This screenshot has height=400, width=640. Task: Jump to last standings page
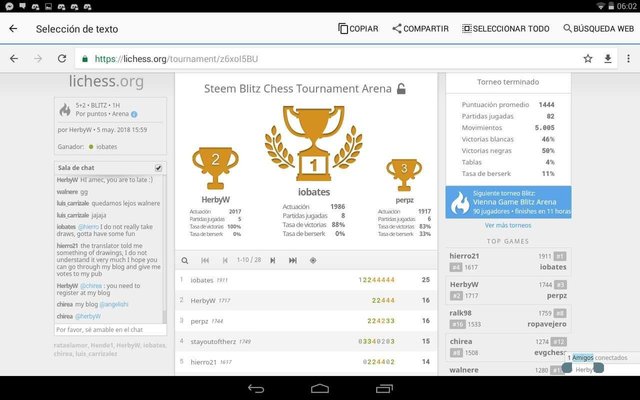pyautogui.click(x=293, y=260)
